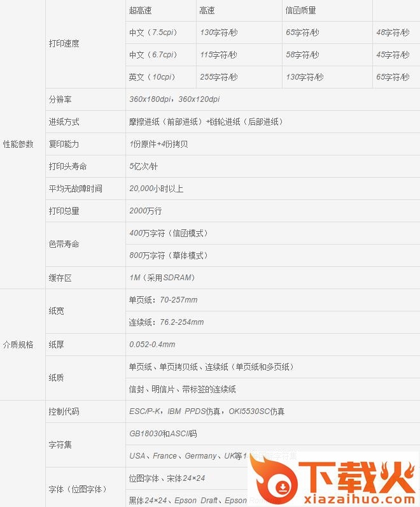Click the 纸宽 label
The image size is (420, 507).
(x=56, y=311)
